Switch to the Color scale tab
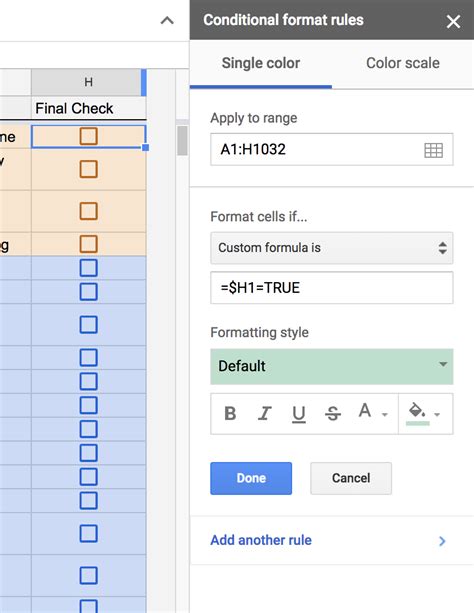 pyautogui.click(x=403, y=63)
